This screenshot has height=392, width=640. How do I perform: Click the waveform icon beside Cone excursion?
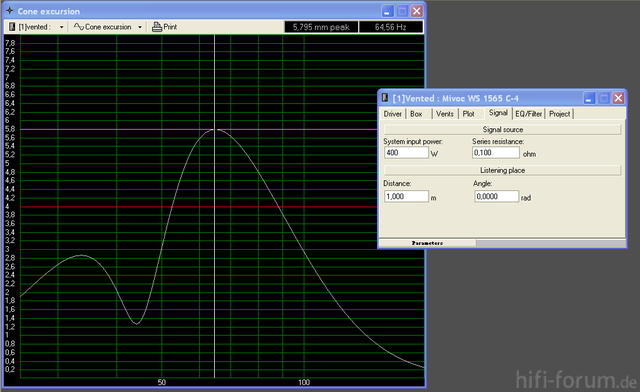point(78,27)
